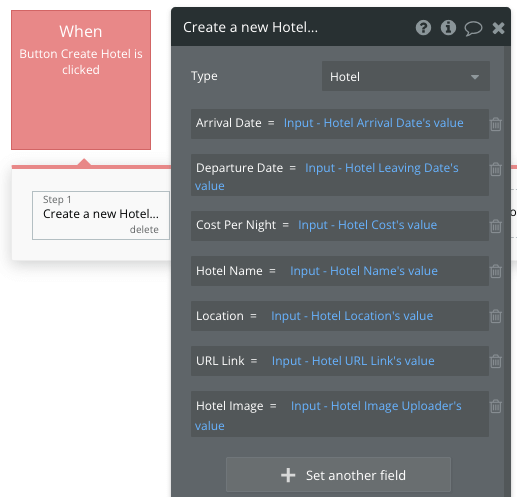The height and width of the screenshot is (497, 517).
Task: Delete the Hotel Name field trash icon
Action: pos(496,271)
